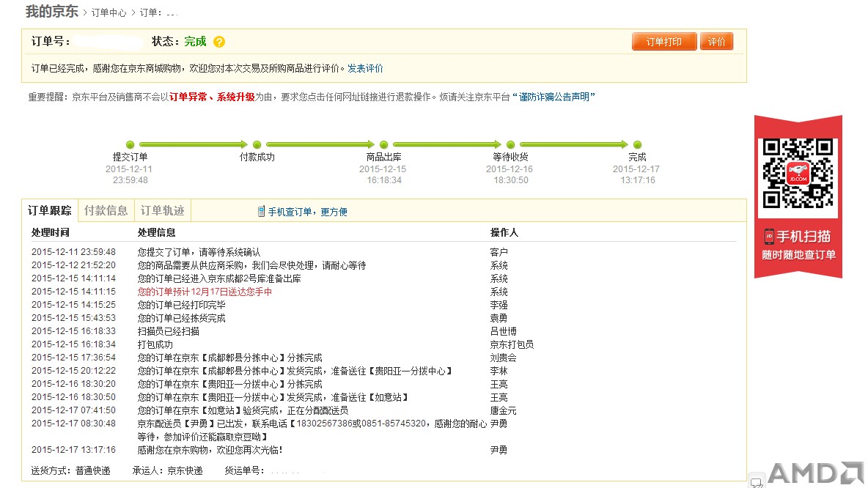868x488 pixels.
Task: Click the 货运单号 label
Action: pos(244,471)
